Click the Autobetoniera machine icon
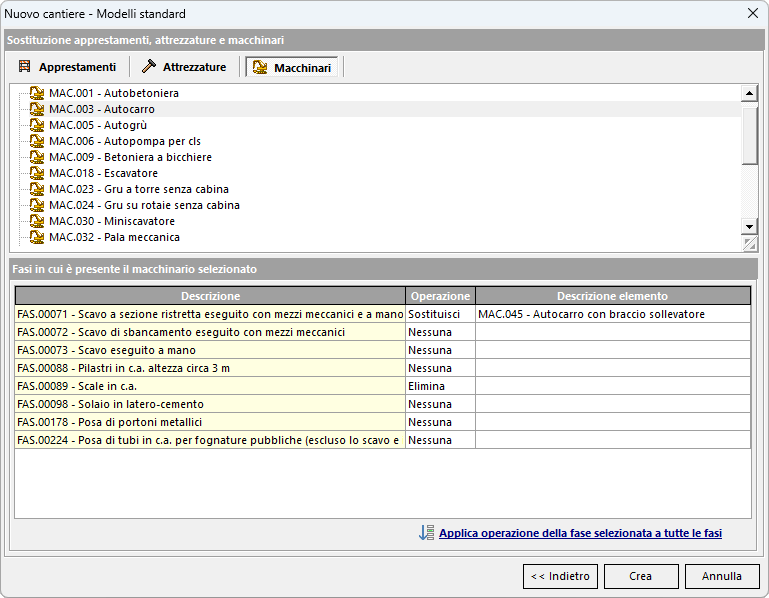 click(37, 93)
